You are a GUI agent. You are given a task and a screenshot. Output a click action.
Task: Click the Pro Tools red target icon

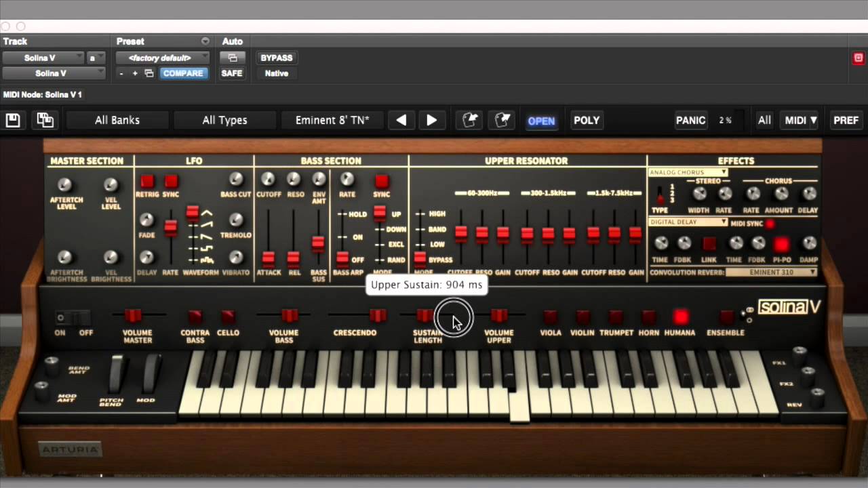(858, 58)
